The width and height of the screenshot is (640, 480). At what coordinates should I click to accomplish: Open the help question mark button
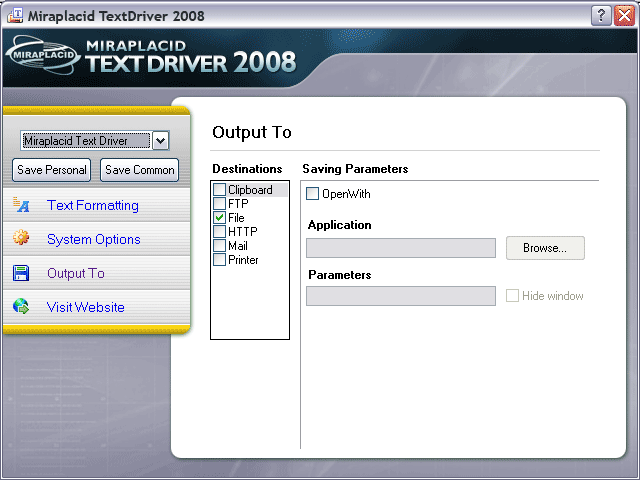[x=601, y=16]
